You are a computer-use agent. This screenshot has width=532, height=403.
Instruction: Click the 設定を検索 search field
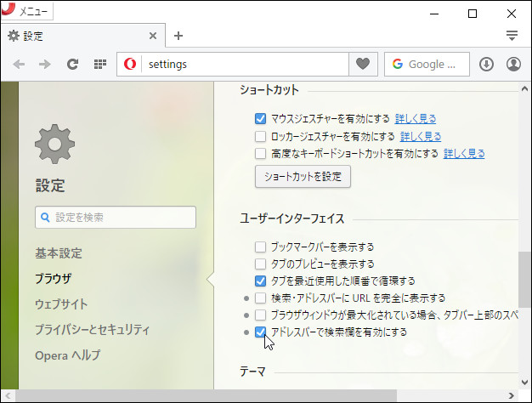click(116, 218)
